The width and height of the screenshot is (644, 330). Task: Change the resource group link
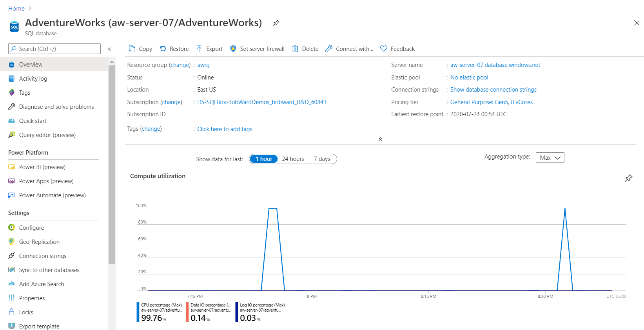pos(180,65)
